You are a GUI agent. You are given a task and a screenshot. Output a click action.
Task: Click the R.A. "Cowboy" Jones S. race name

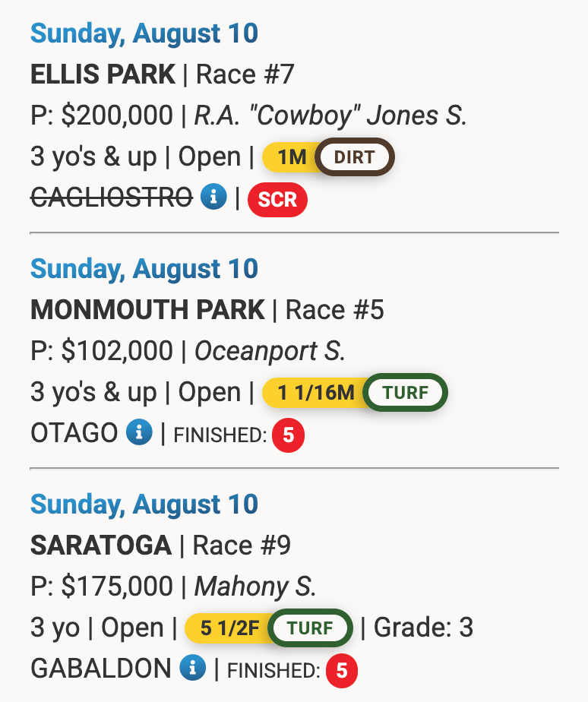pos(330,115)
